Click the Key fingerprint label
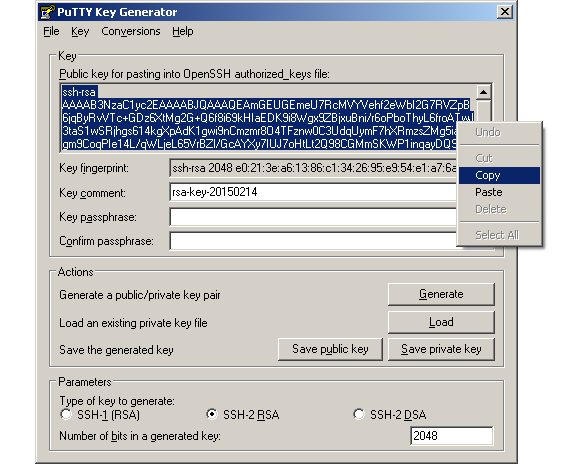This screenshot has width=561, height=464. (x=94, y=168)
